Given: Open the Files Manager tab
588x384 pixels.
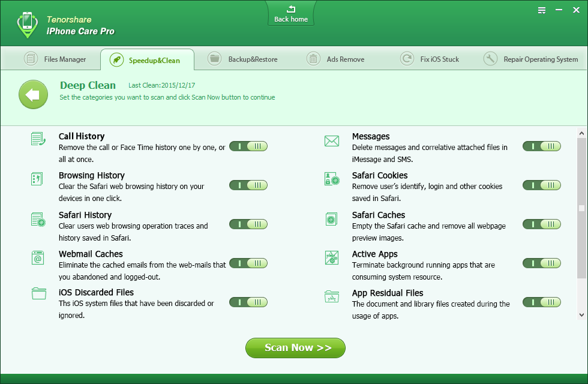Looking at the screenshot, I should point(55,59).
